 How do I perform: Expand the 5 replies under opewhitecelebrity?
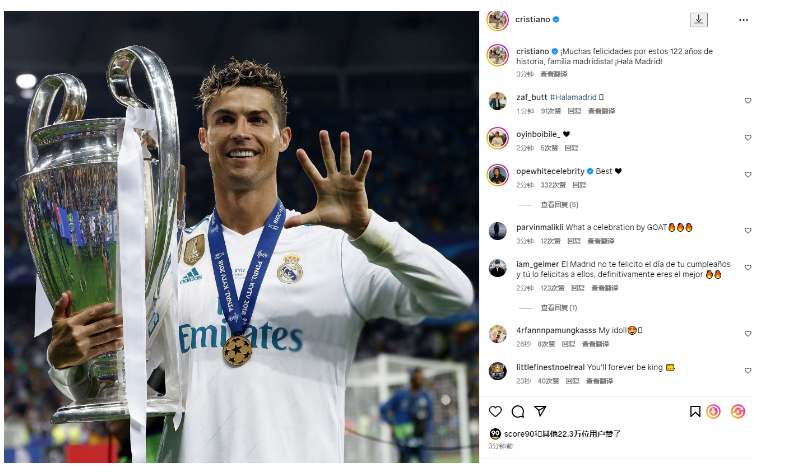click(559, 205)
